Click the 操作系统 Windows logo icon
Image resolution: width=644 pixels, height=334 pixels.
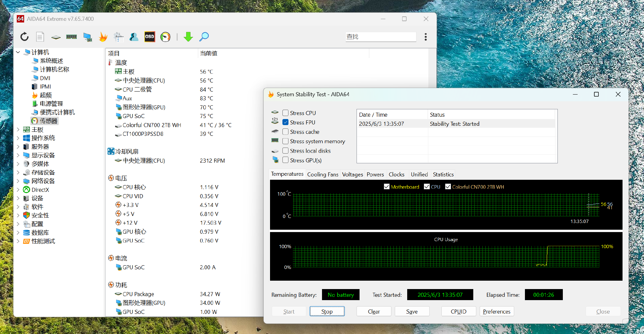26,138
